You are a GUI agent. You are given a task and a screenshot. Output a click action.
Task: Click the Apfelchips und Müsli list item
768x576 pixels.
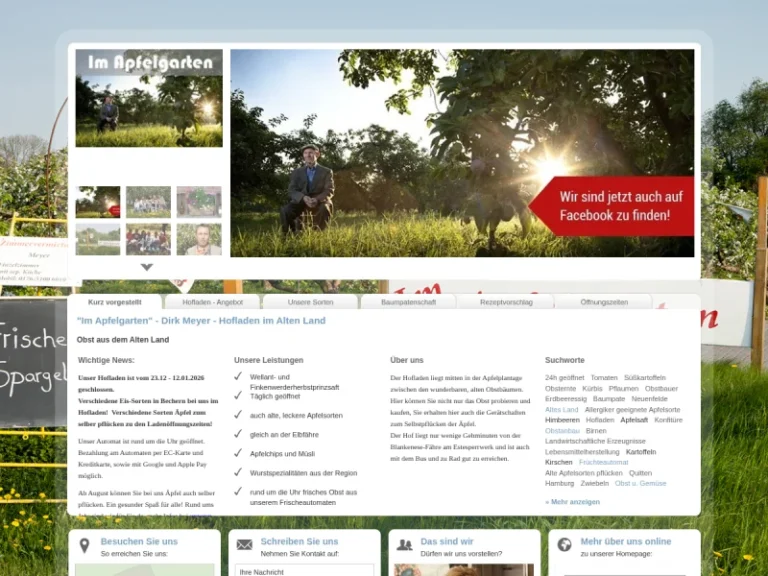pos(282,454)
